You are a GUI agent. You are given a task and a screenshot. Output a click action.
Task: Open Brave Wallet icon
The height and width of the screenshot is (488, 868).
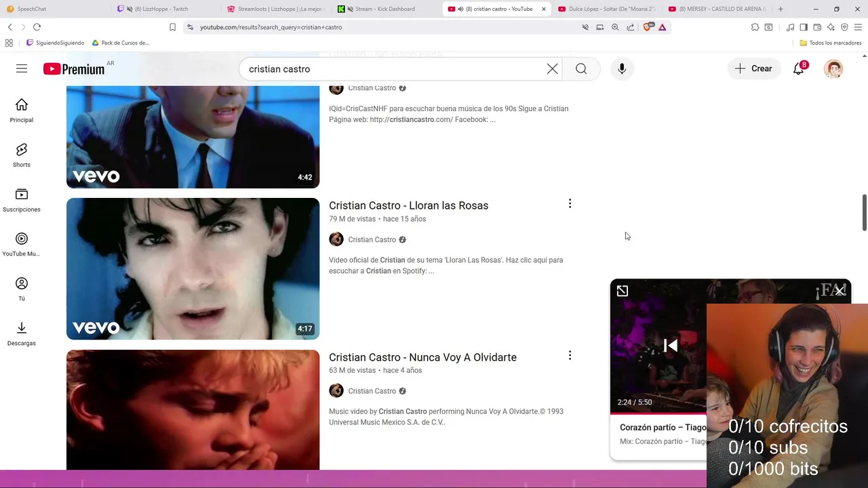[817, 27]
